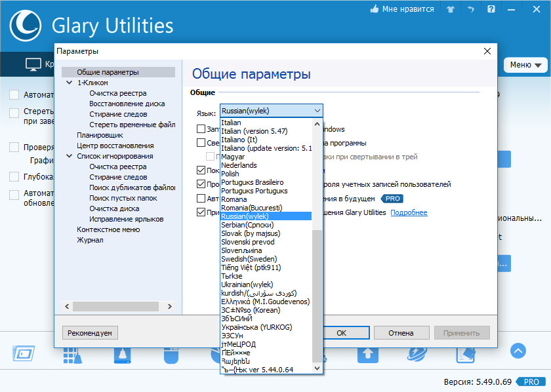Click the restore arrow icon in title bar
The width and height of the screenshot is (551, 392).
point(471,9)
